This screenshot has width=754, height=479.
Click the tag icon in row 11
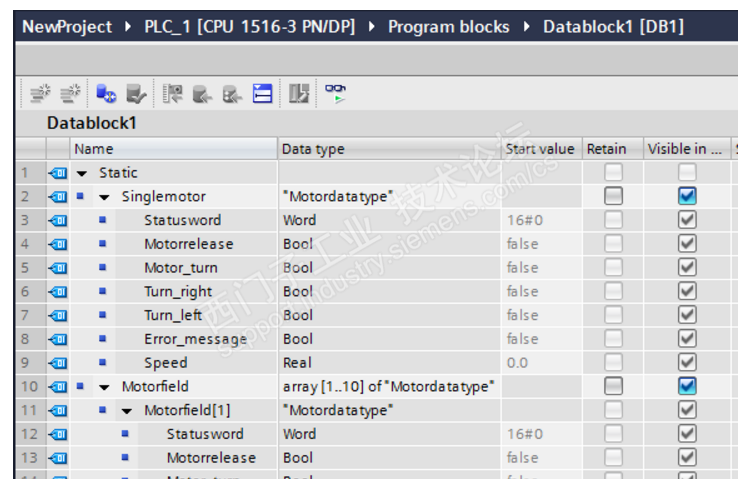(x=58, y=410)
